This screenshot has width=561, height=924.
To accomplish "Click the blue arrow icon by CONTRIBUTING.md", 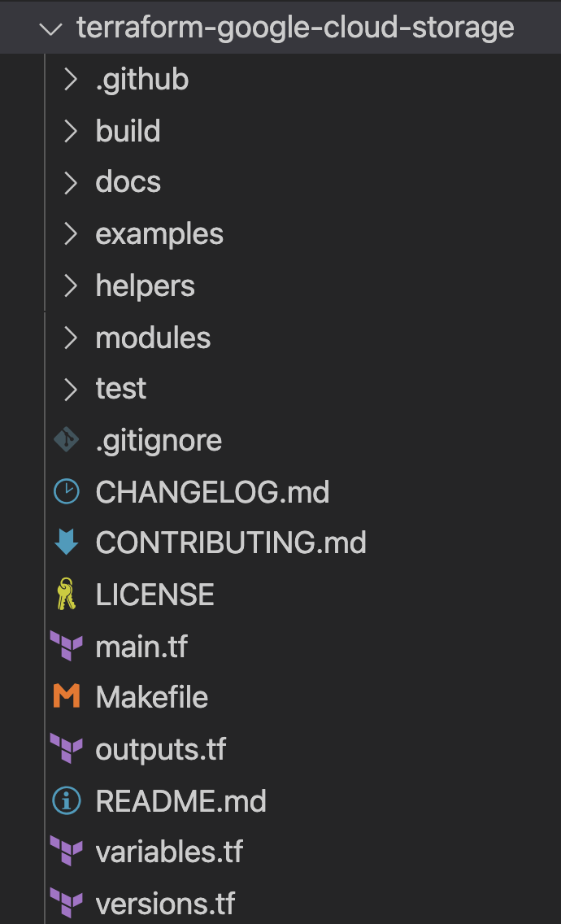I will [x=66, y=543].
